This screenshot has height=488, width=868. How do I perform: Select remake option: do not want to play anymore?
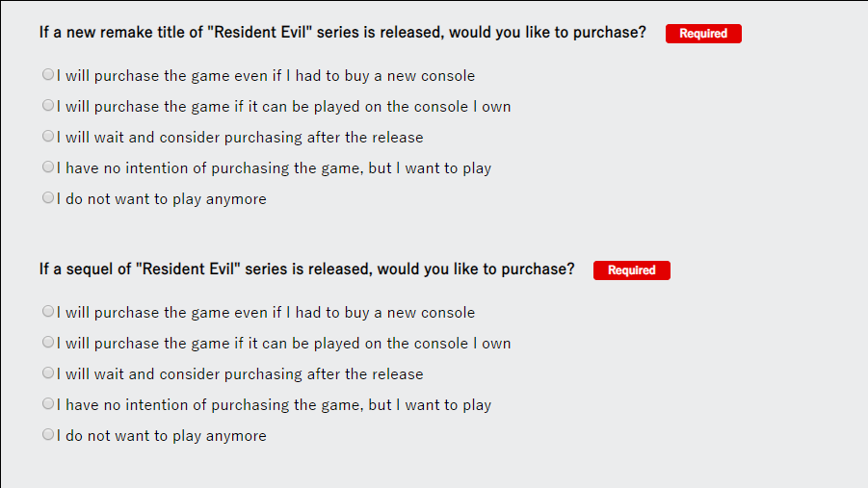point(48,197)
